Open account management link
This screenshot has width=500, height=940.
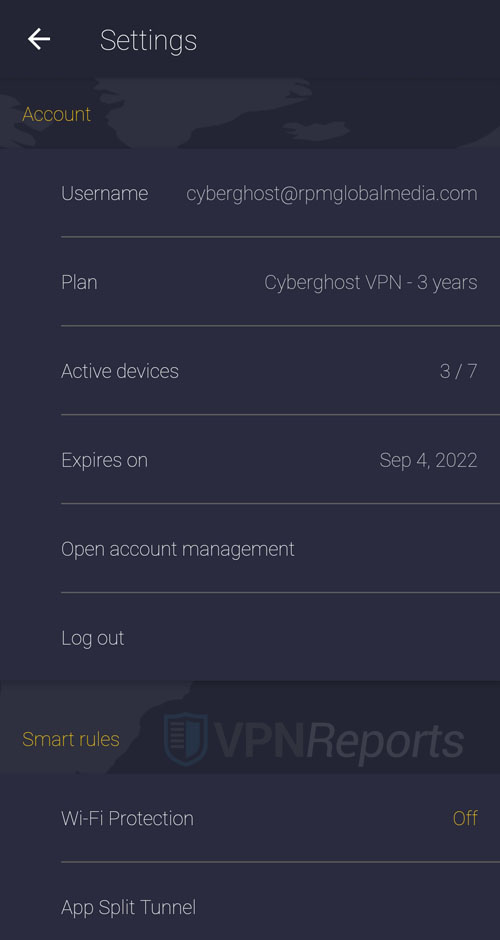point(178,549)
